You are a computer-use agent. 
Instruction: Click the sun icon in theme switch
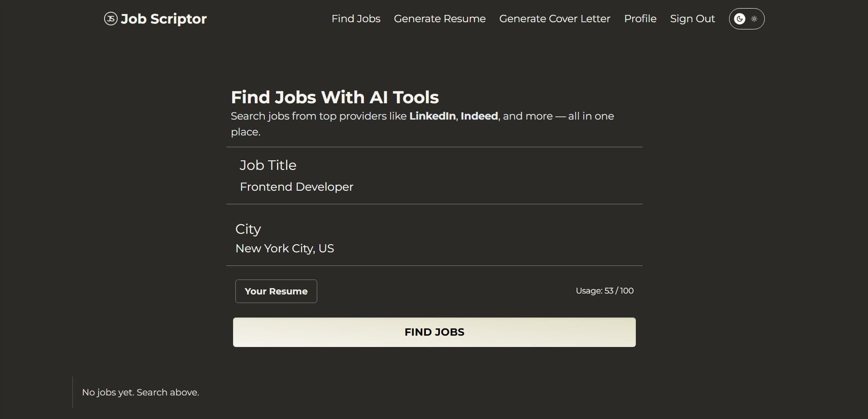click(754, 19)
